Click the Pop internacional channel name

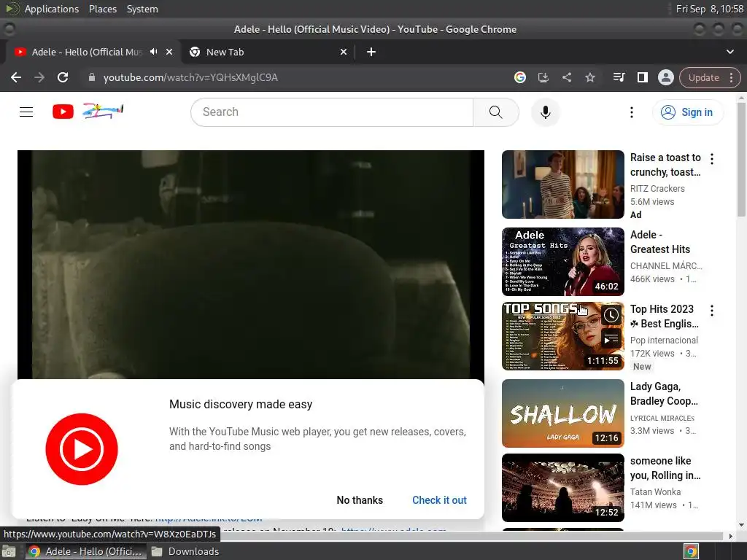pos(664,340)
